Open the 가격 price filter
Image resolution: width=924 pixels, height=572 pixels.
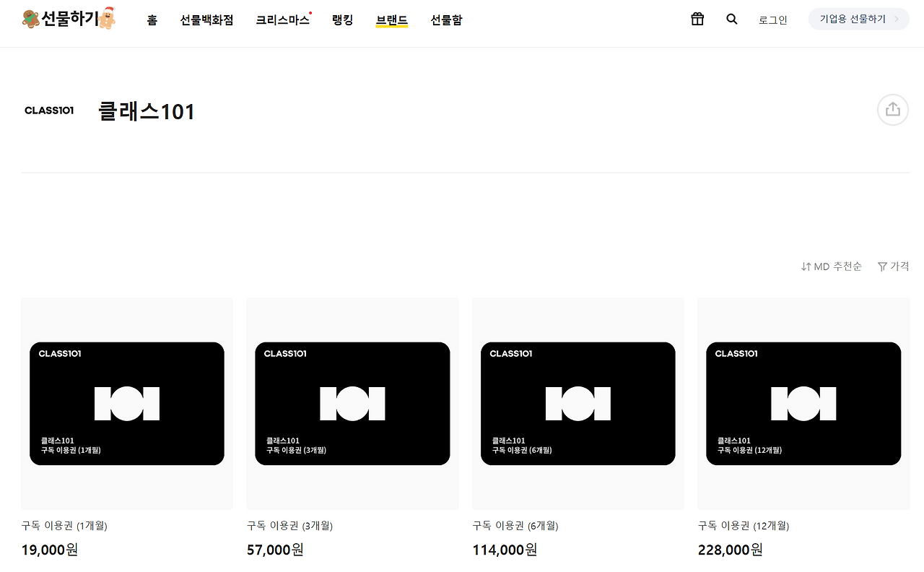894,266
